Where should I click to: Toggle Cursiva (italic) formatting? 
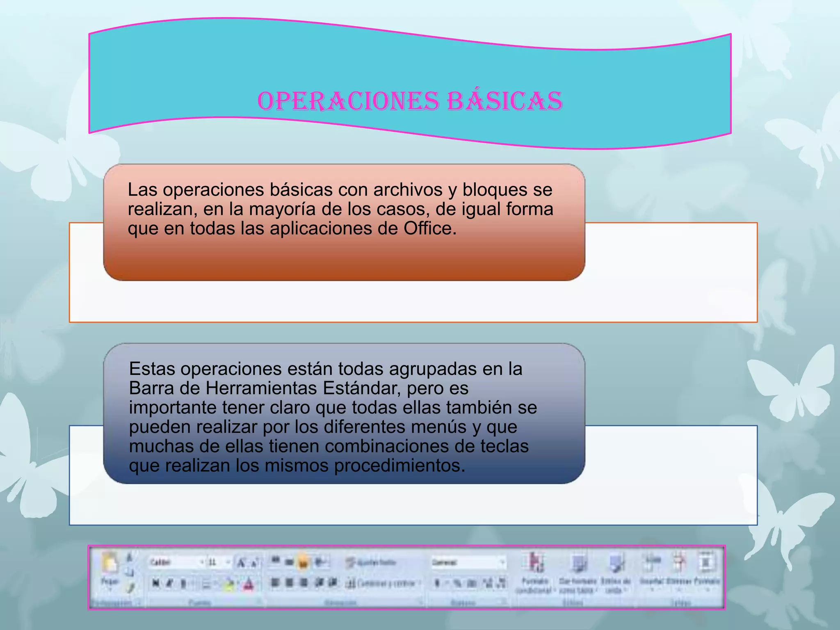coord(169,583)
